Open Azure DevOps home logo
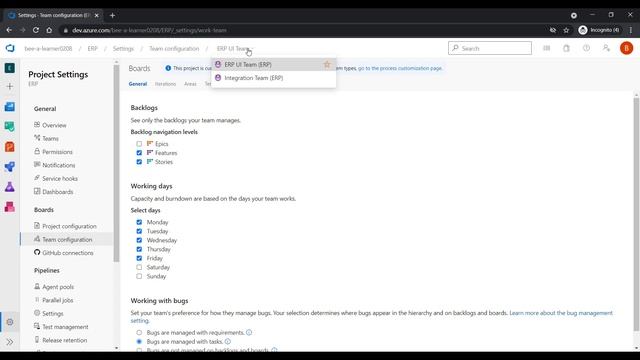This screenshot has height=360, width=640. pos(10,48)
